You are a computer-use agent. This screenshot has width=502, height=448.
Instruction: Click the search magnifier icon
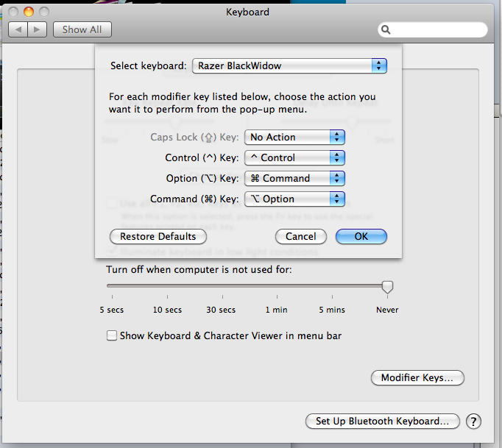click(386, 29)
